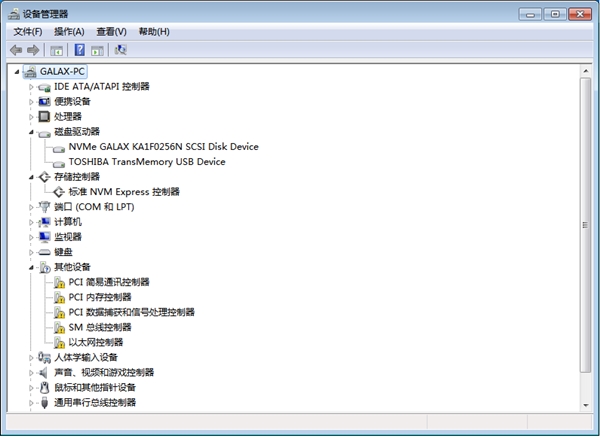Collapse the 存储控制器 node
This screenshot has width=600, height=438.
coord(31,177)
